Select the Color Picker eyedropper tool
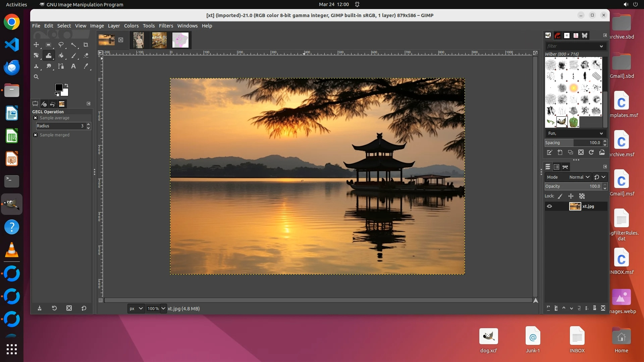Image resolution: width=644 pixels, height=362 pixels. (x=86, y=66)
